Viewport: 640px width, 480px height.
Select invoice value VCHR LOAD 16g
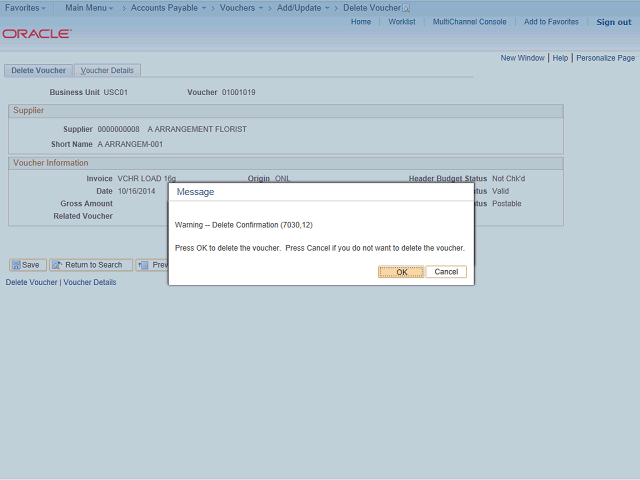[147, 178]
